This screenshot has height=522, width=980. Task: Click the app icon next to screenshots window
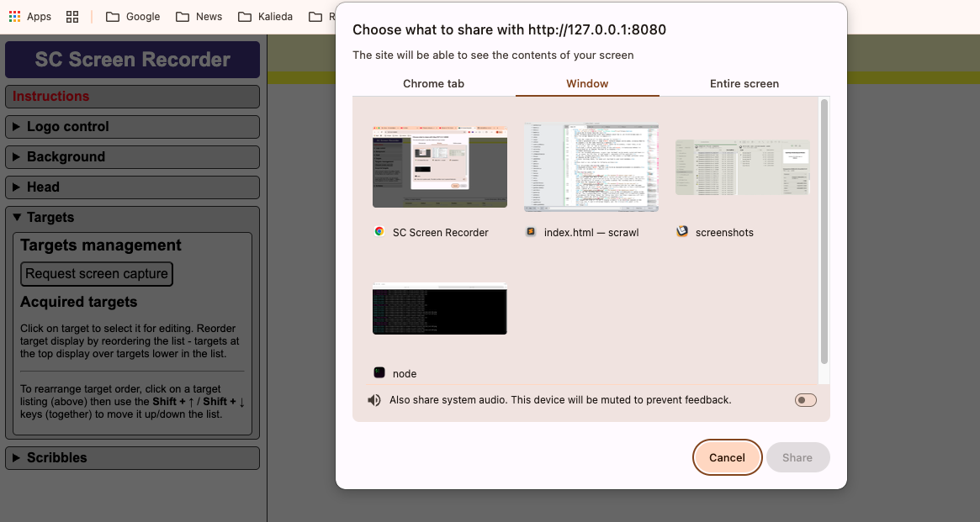[x=681, y=232]
